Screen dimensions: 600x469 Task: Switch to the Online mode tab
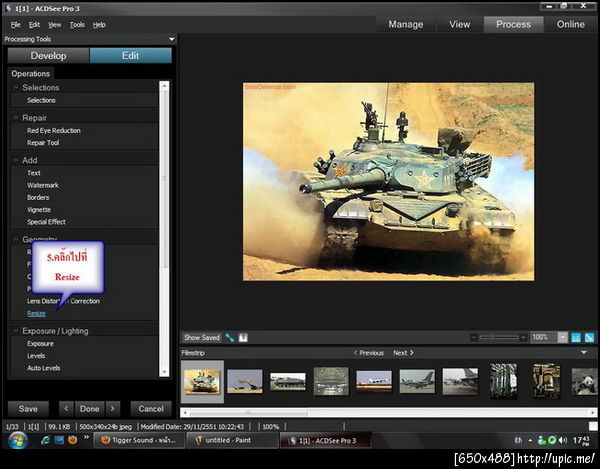click(571, 24)
